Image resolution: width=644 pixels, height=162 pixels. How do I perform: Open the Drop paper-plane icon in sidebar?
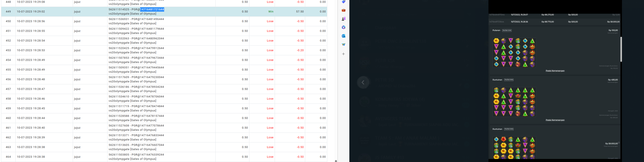(344, 44)
